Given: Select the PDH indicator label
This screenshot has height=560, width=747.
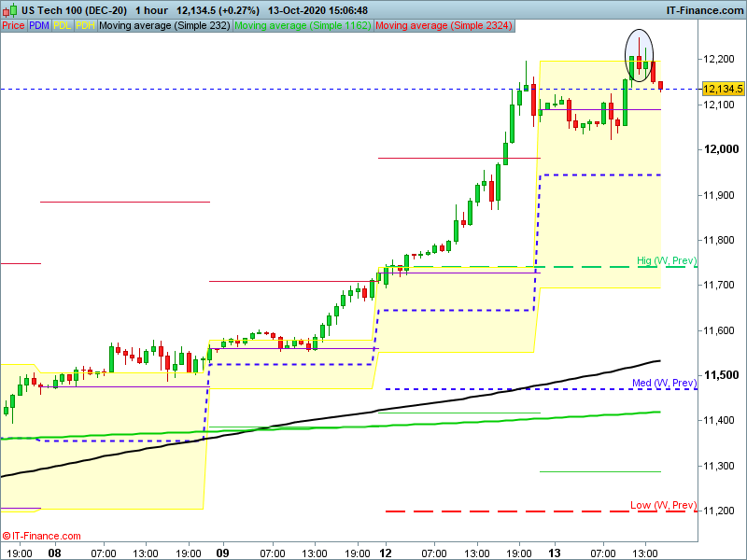Looking at the screenshot, I should tap(85, 26).
